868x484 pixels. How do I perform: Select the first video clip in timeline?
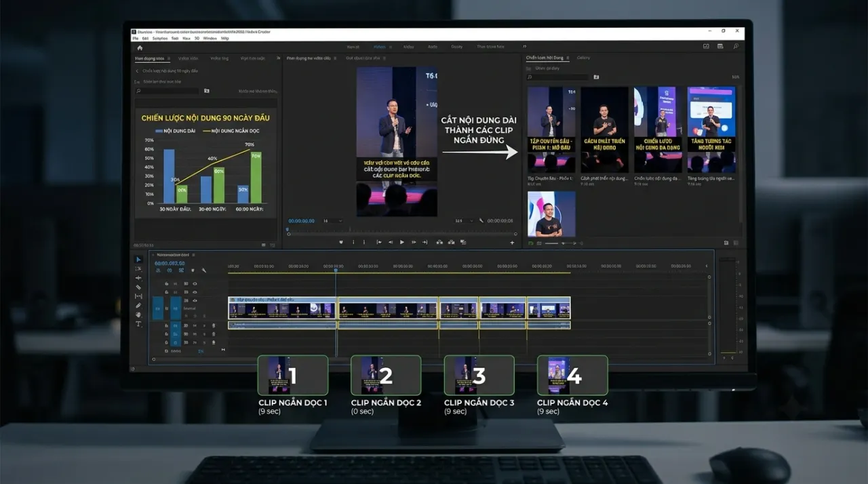click(x=282, y=308)
